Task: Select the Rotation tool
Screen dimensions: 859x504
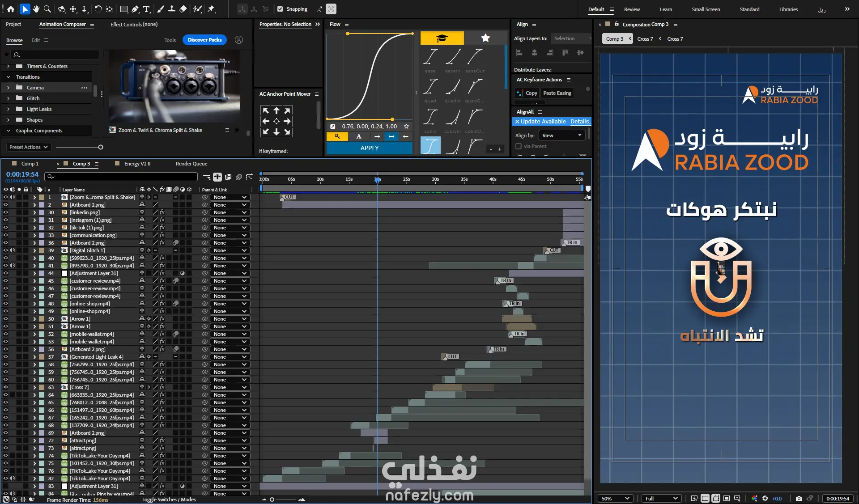Action: point(98,9)
